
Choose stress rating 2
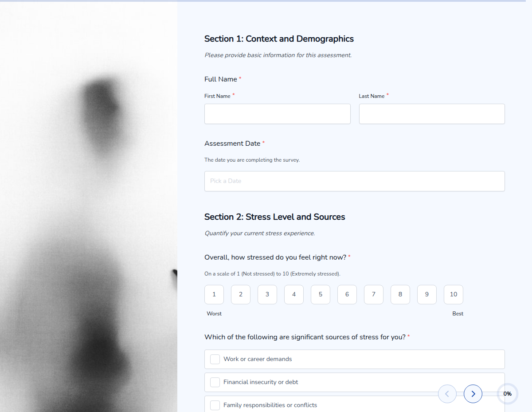[241, 295]
